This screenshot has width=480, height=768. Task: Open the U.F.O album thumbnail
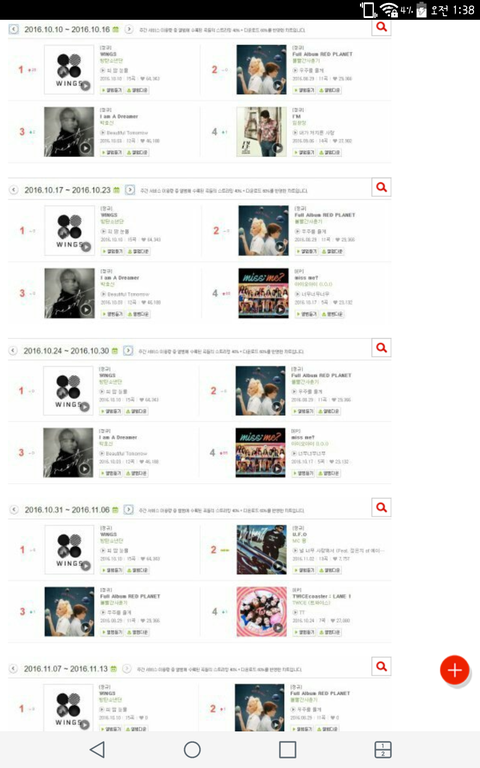pyautogui.click(x=262, y=550)
